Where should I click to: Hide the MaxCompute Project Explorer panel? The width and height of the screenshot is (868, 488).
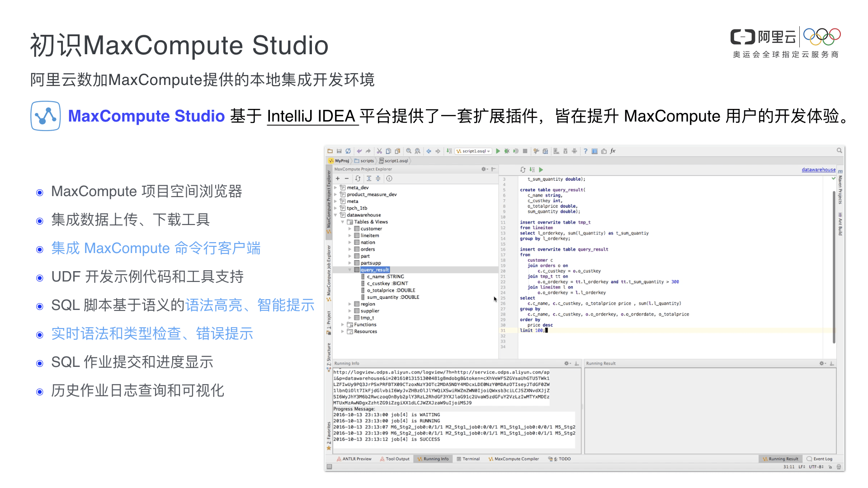pos(494,169)
